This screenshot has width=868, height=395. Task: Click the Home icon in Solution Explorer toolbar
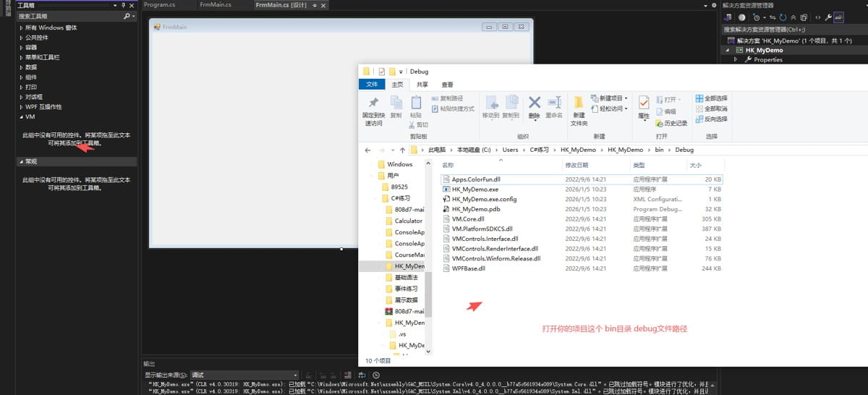pos(741,17)
